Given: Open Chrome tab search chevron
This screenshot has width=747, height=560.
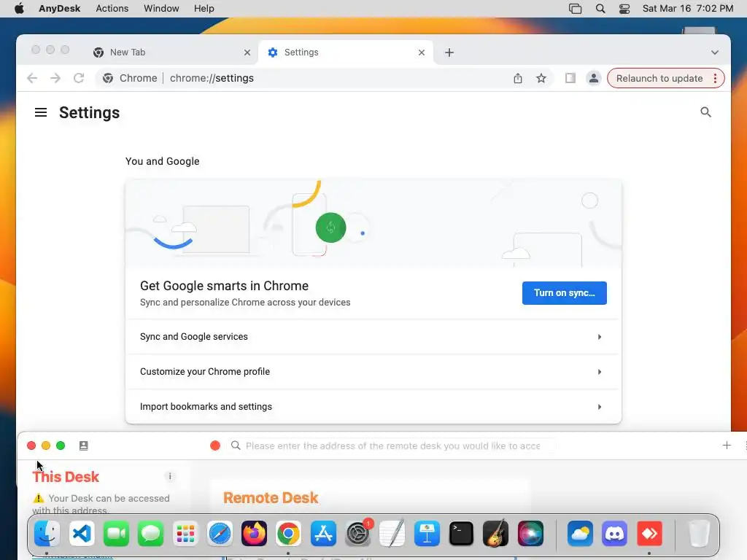Looking at the screenshot, I should 715,52.
